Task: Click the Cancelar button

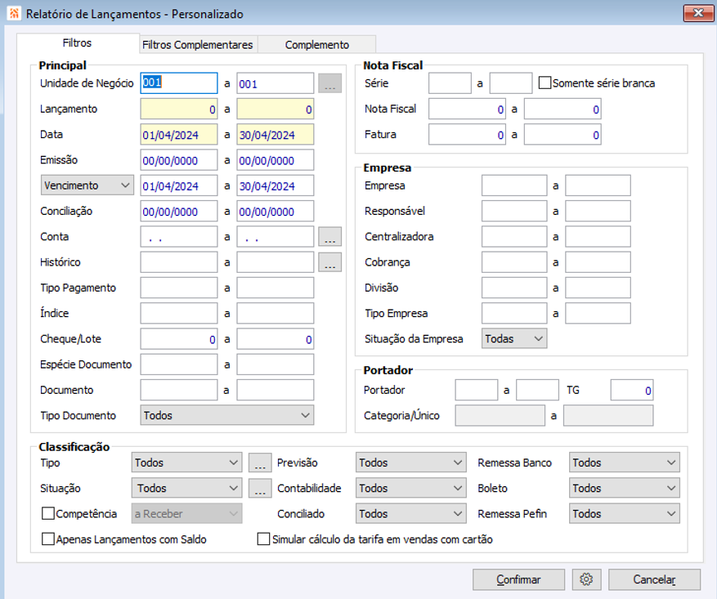Action: [654, 579]
